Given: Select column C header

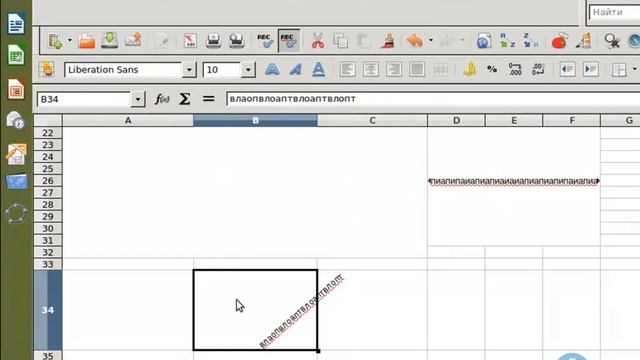Looking at the screenshot, I should point(372,120).
